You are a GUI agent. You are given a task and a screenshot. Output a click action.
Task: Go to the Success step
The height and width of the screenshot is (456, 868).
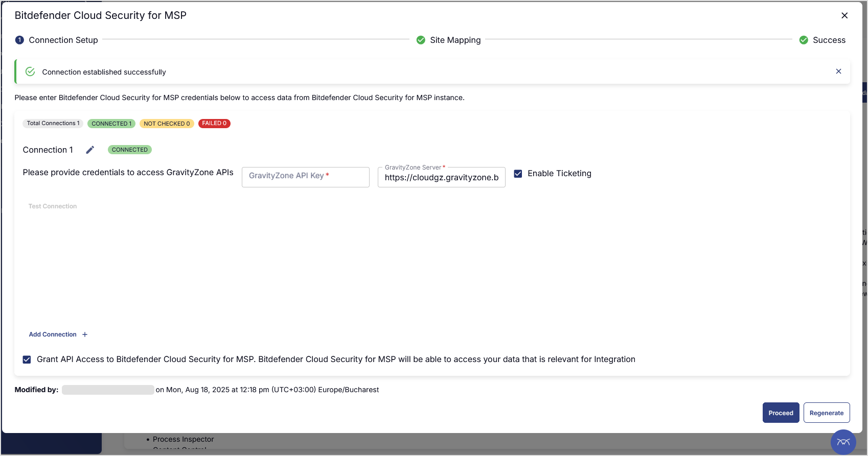pyautogui.click(x=822, y=40)
